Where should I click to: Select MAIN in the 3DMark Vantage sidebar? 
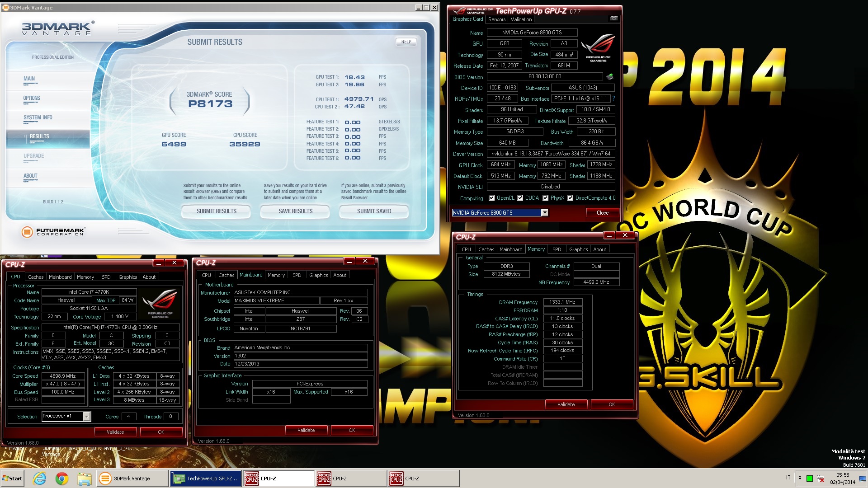(x=29, y=79)
